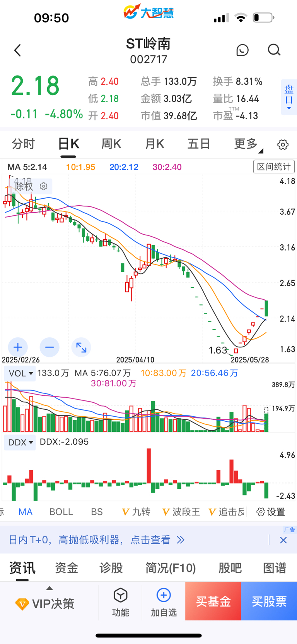Zoom in chart with plus button
Image resolution: width=297 pixels, height=644 pixels.
18,347
